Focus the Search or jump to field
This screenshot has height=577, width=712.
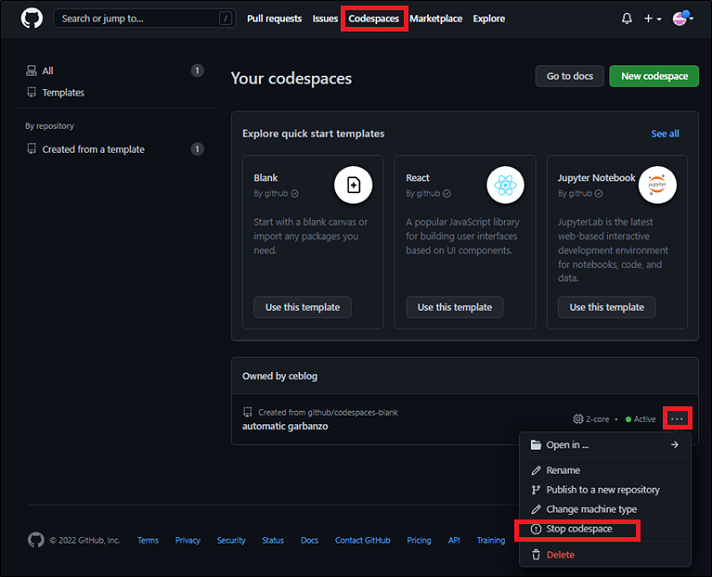click(144, 19)
